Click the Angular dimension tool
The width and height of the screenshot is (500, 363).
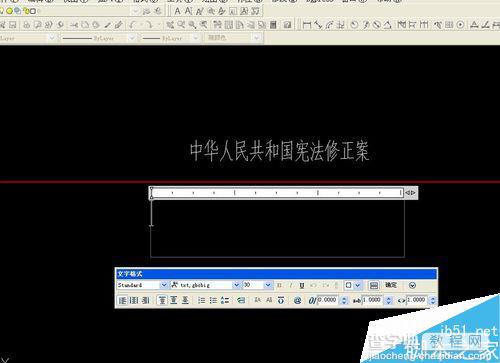(x=387, y=25)
